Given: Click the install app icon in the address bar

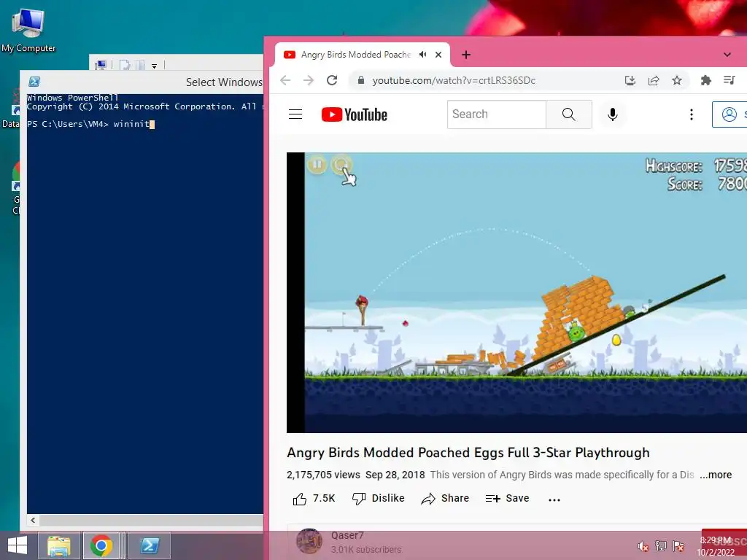Looking at the screenshot, I should (x=630, y=80).
